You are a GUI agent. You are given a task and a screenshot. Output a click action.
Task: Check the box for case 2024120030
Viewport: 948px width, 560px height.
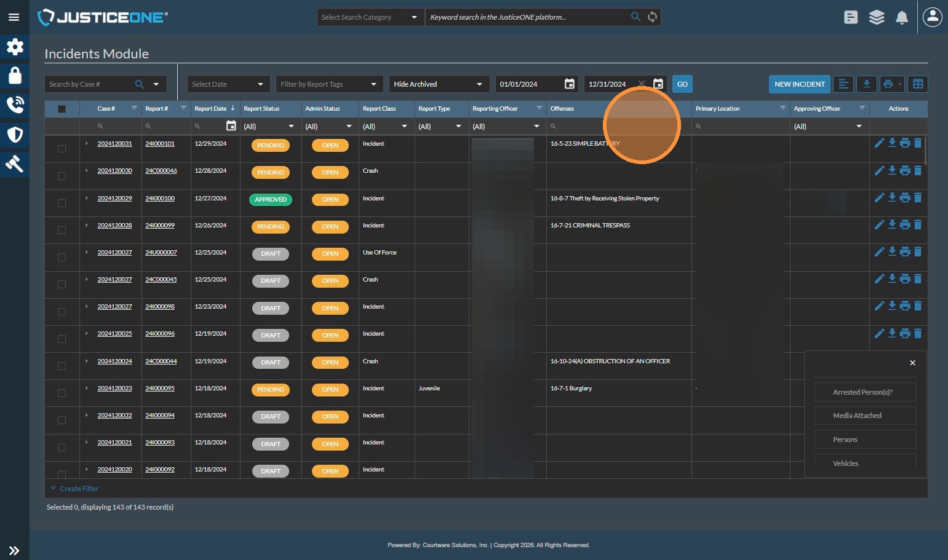[62, 176]
